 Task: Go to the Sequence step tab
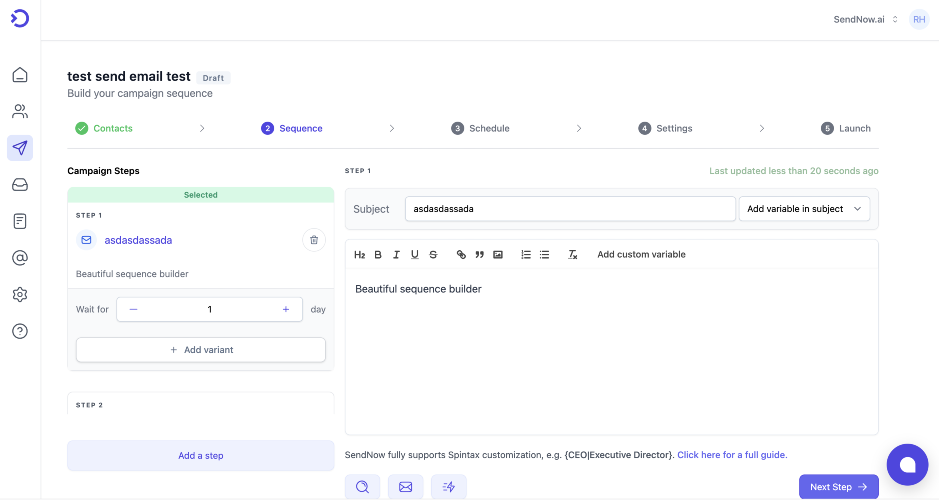tap(292, 128)
